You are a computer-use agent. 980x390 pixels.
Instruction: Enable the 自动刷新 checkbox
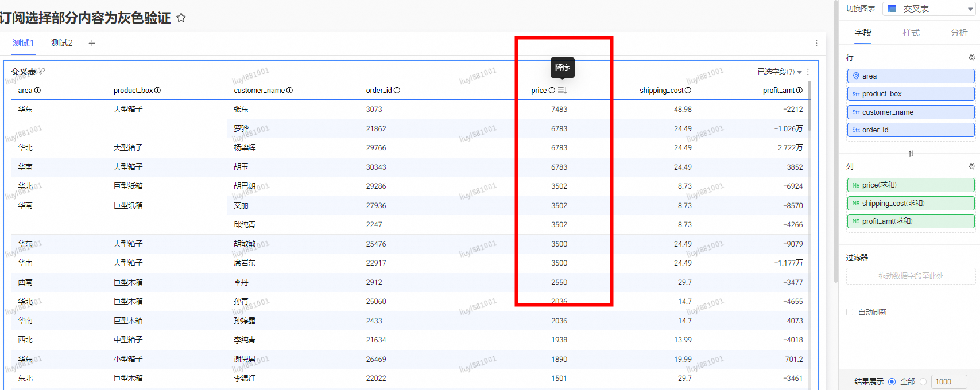[x=850, y=312]
